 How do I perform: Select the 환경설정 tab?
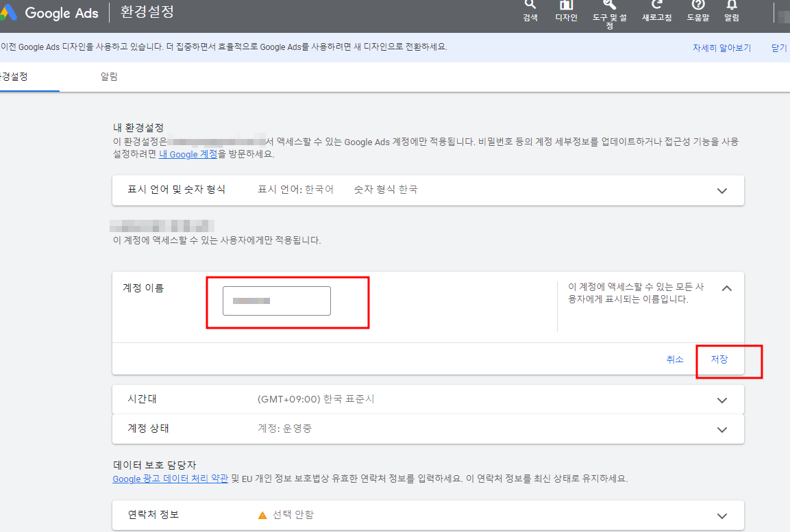[15, 76]
